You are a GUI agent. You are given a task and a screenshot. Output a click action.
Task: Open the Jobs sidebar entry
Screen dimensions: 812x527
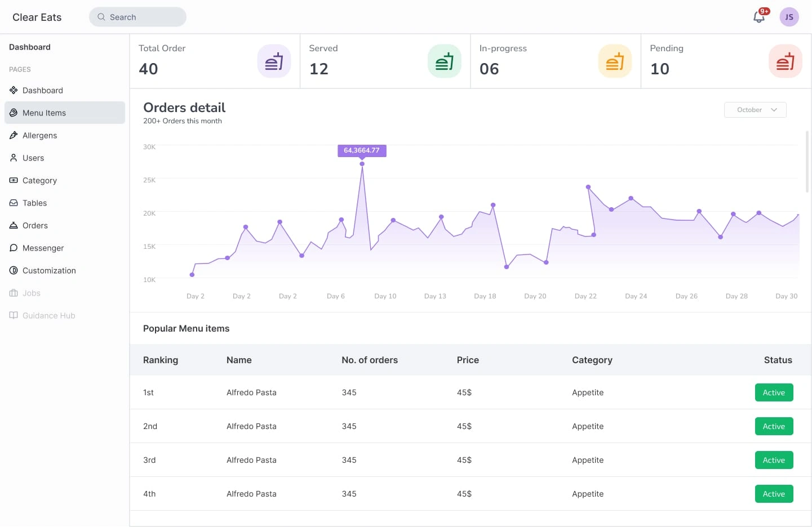65,293
